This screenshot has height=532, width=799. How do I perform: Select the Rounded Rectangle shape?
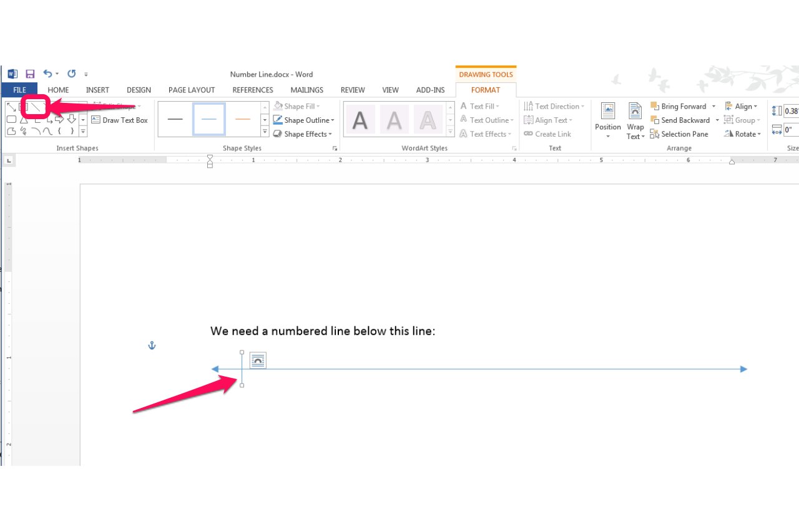pyautogui.click(x=11, y=119)
